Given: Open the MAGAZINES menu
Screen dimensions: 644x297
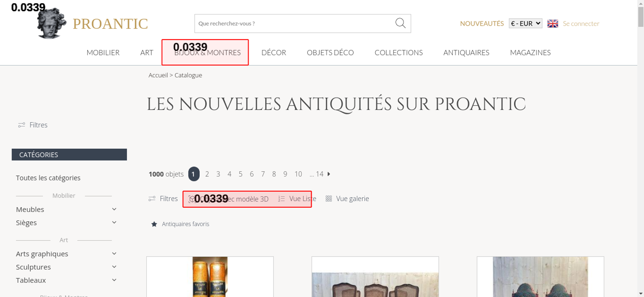Looking at the screenshot, I should click(x=530, y=52).
